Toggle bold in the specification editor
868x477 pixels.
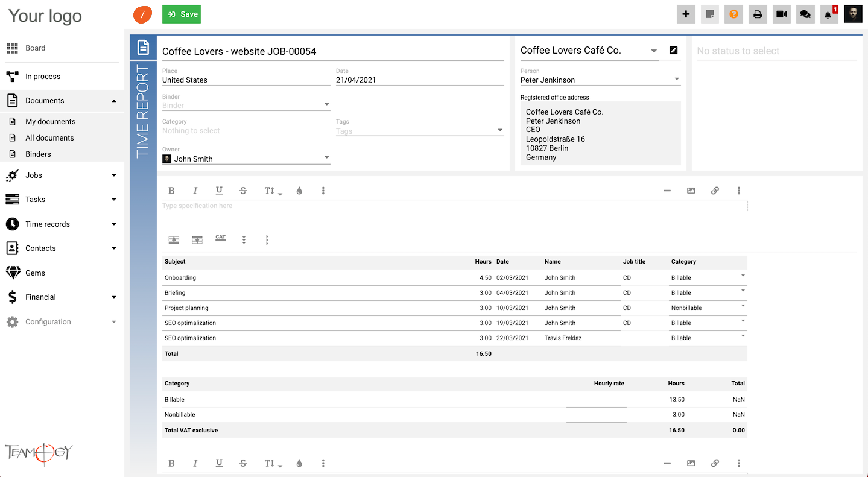(171, 191)
